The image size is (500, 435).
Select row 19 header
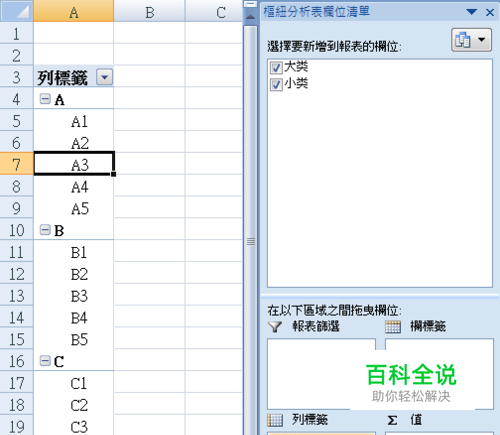tap(16, 426)
